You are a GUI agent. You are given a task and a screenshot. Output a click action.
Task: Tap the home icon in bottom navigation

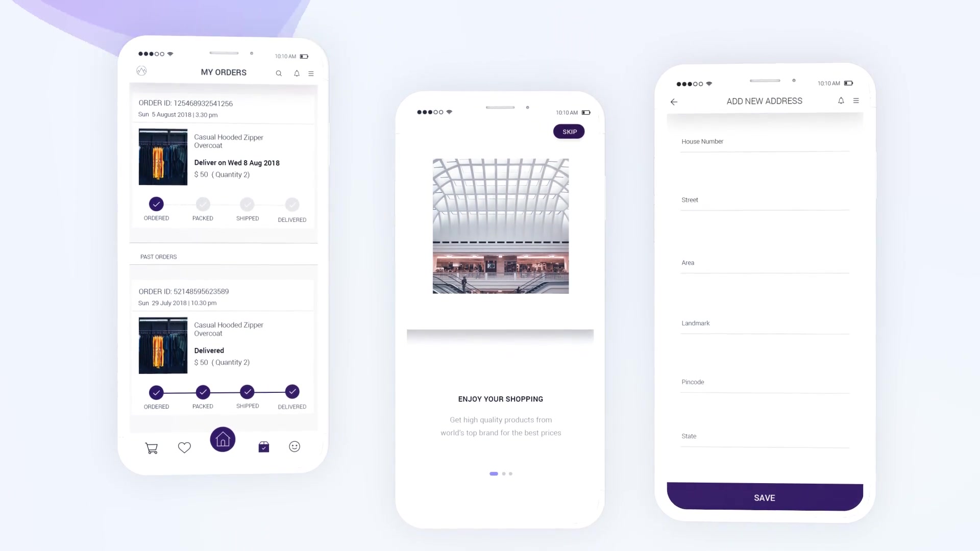click(223, 439)
